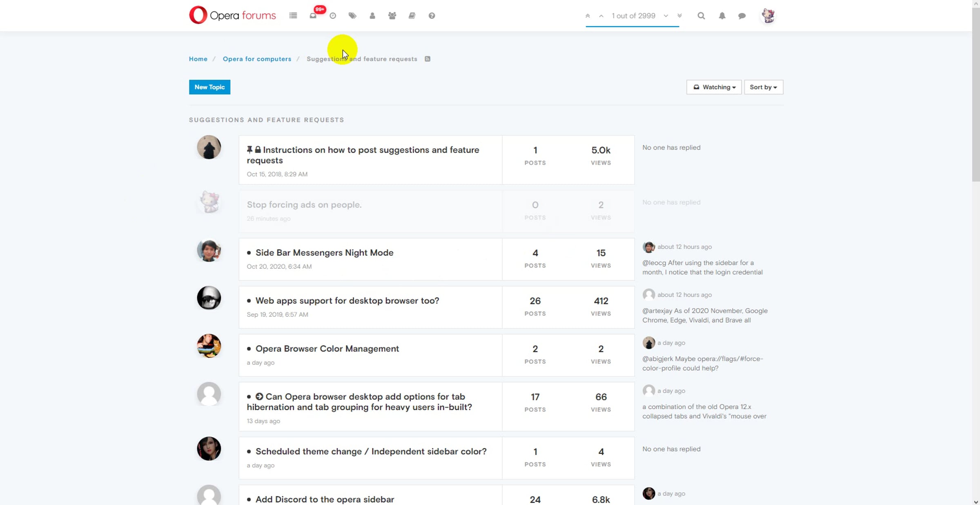Create a New Topic
The width and height of the screenshot is (980, 505).
click(x=209, y=87)
